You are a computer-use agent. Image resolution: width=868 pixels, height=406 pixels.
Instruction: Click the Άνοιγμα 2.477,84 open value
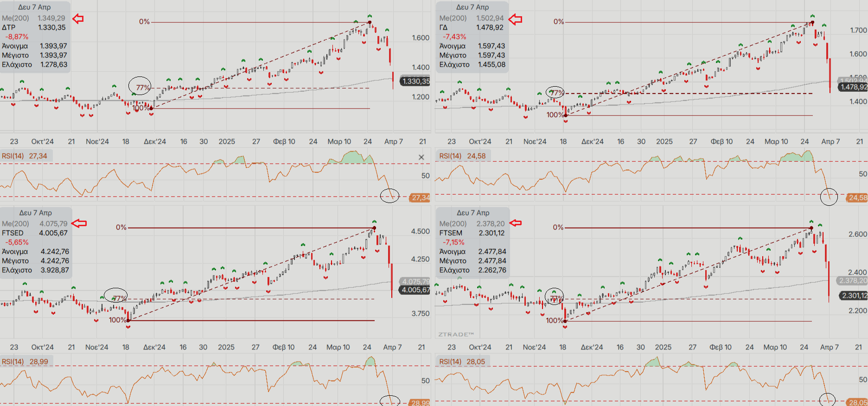[x=492, y=251]
